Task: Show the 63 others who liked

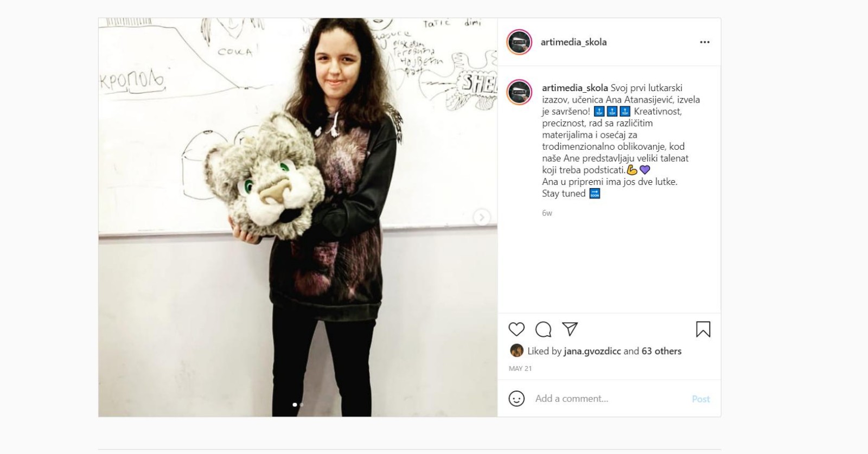Action: 661,351
